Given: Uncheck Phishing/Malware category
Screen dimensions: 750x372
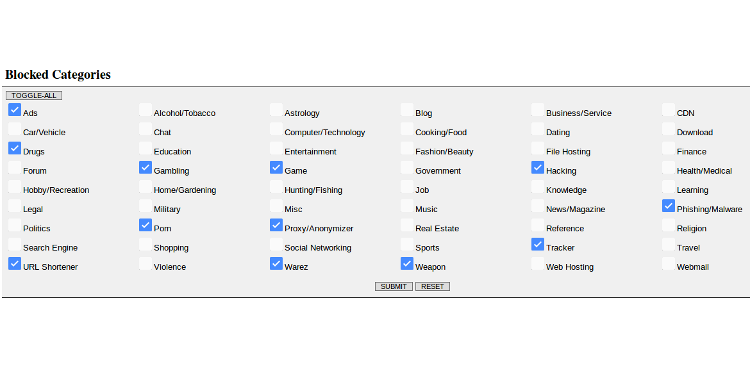Looking at the screenshot, I should click(x=669, y=206).
